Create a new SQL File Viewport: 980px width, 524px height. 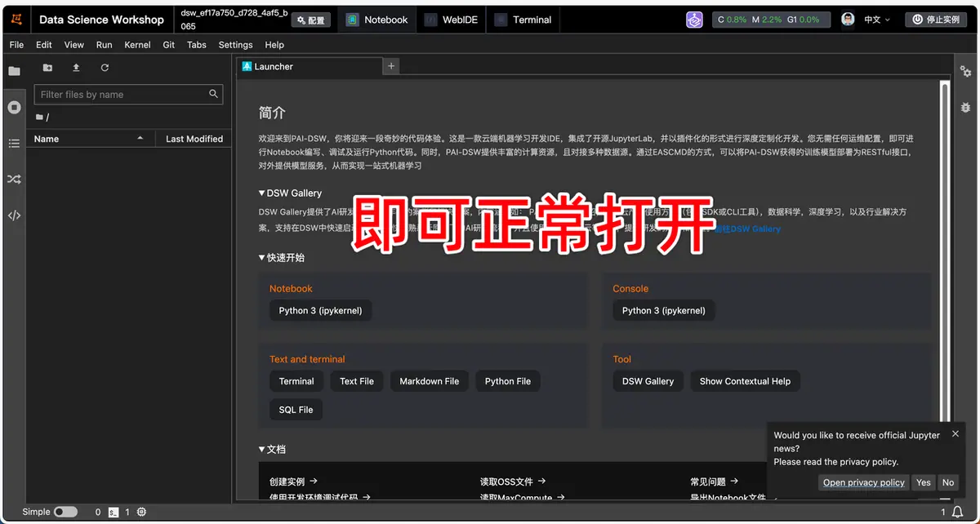(x=296, y=410)
